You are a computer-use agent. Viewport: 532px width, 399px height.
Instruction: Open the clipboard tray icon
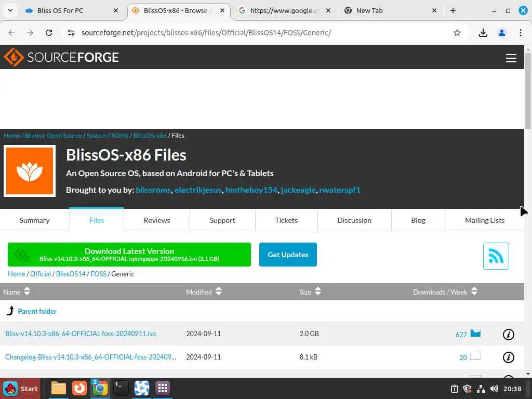454,389
